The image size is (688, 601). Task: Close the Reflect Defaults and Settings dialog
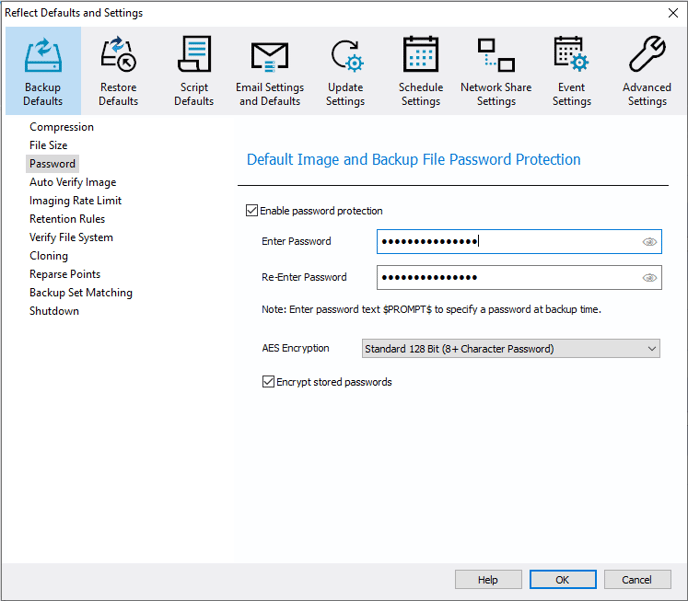pyautogui.click(x=674, y=13)
